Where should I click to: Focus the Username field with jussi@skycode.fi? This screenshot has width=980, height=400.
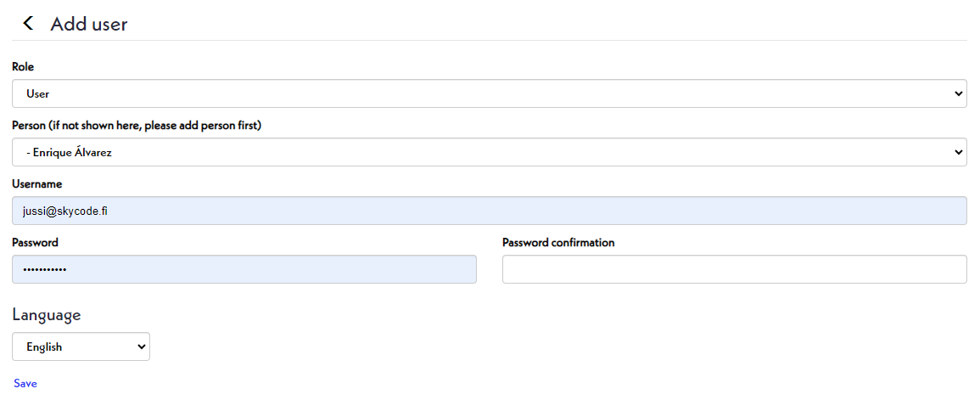489,211
